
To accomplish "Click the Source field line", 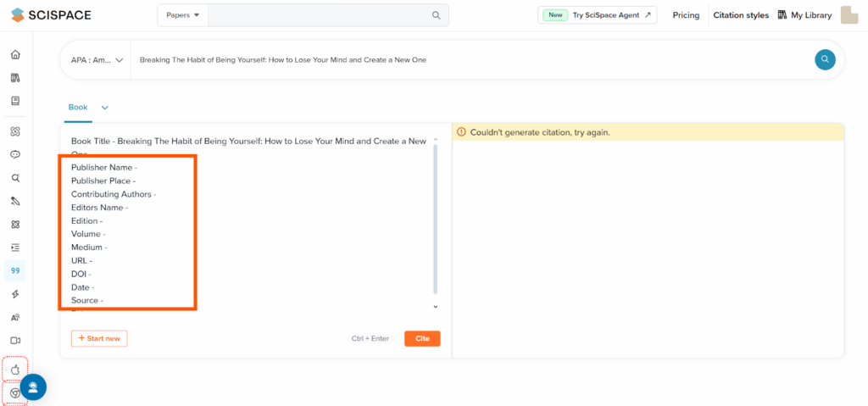I will click(x=87, y=300).
